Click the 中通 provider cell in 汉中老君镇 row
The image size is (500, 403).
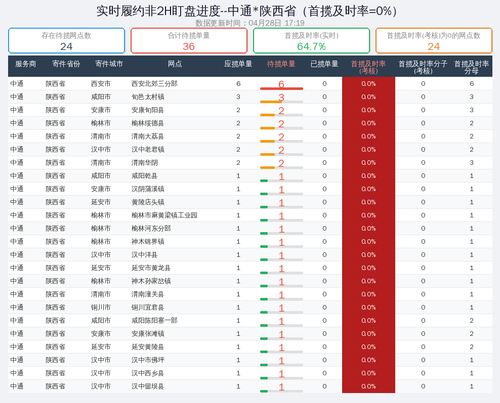click(x=17, y=150)
